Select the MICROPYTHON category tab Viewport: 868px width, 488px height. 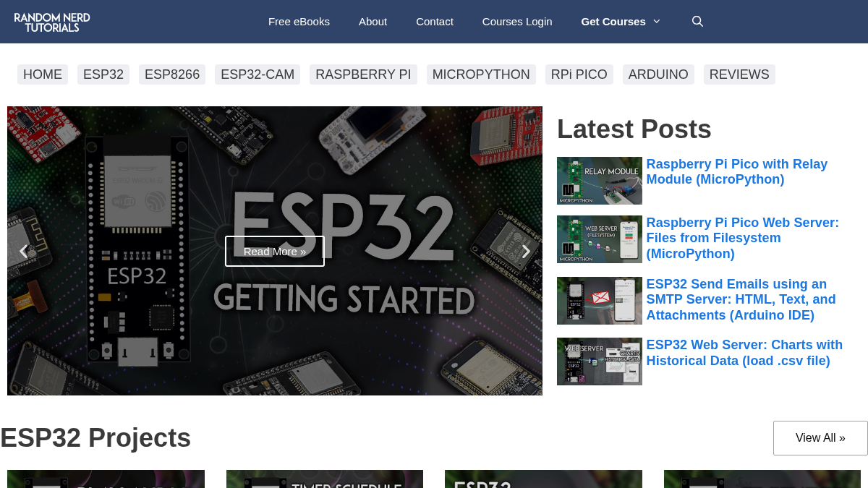[x=481, y=74]
